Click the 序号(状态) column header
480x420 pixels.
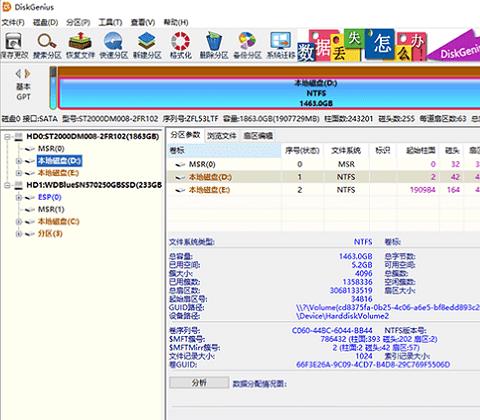click(302, 150)
